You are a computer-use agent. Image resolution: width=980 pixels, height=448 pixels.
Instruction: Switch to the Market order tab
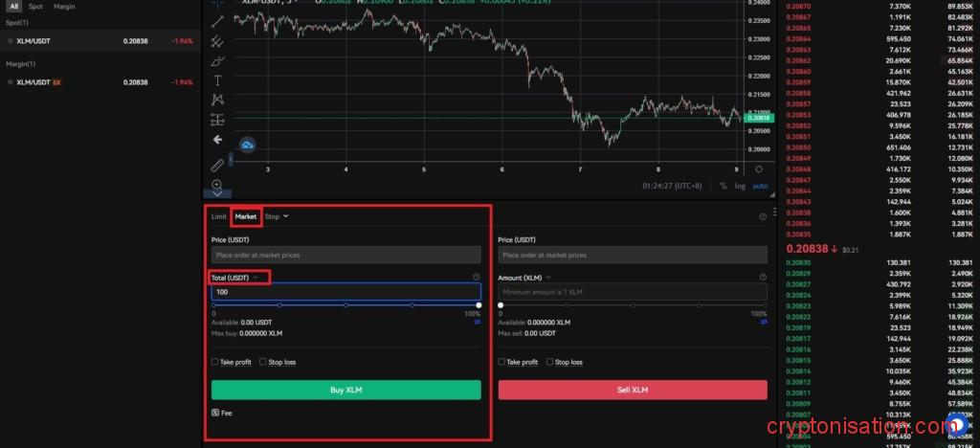[x=246, y=216]
